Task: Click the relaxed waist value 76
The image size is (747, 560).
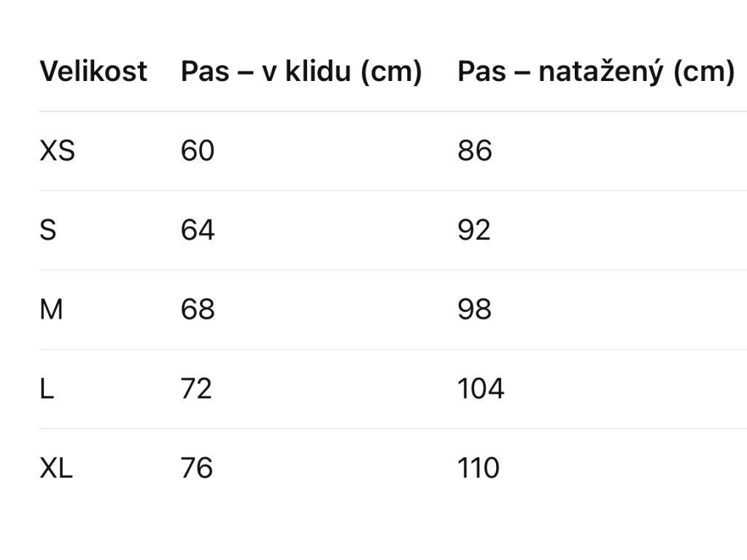Action: 196,468
